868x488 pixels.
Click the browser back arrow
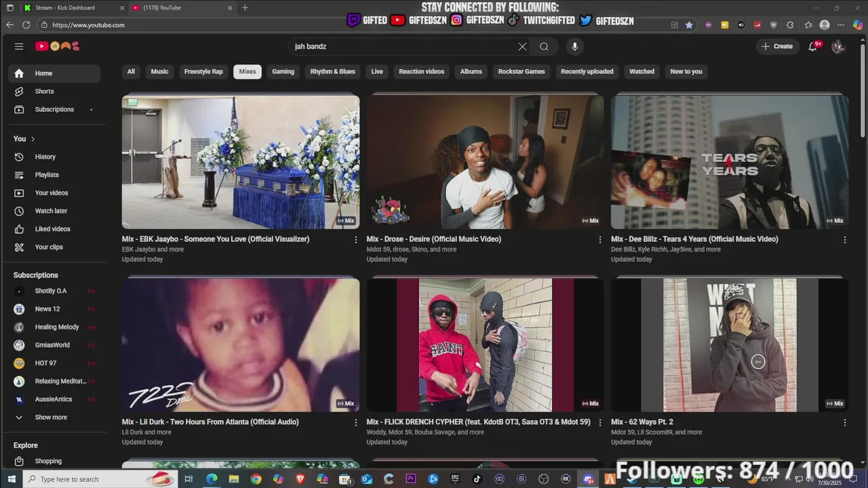tap(9, 25)
